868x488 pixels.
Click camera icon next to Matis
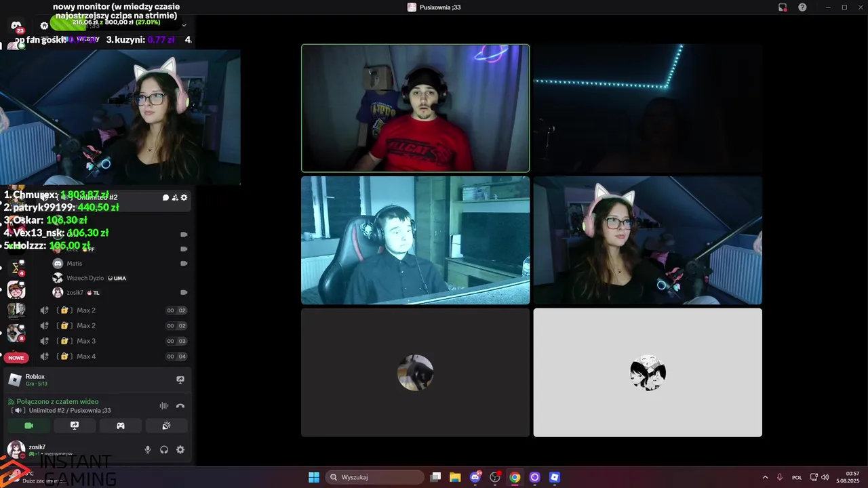point(184,263)
